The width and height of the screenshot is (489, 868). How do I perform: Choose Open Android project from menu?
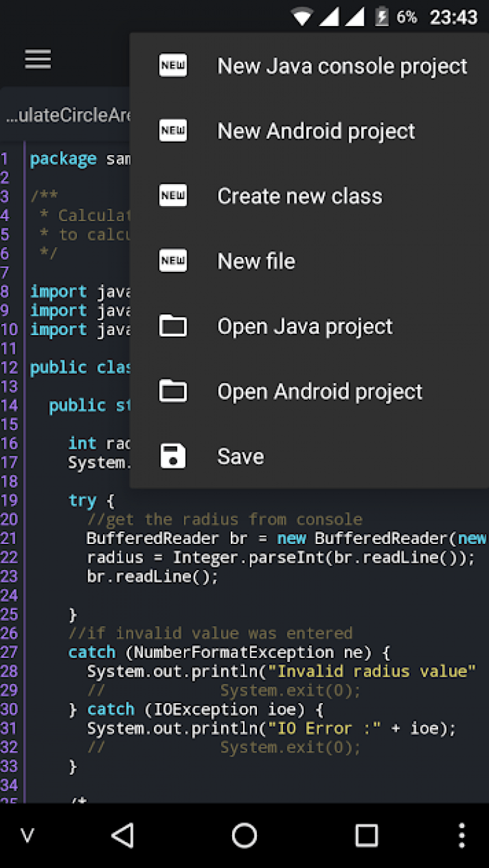click(x=310, y=391)
